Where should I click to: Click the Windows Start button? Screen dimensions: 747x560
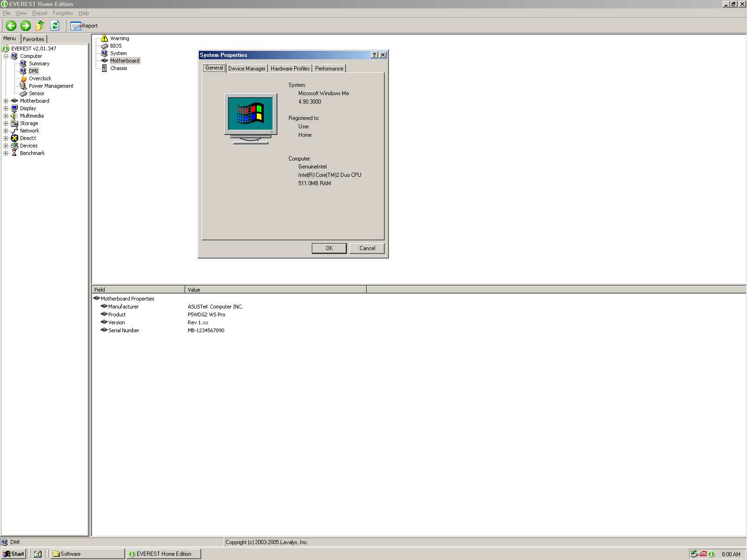(14, 554)
